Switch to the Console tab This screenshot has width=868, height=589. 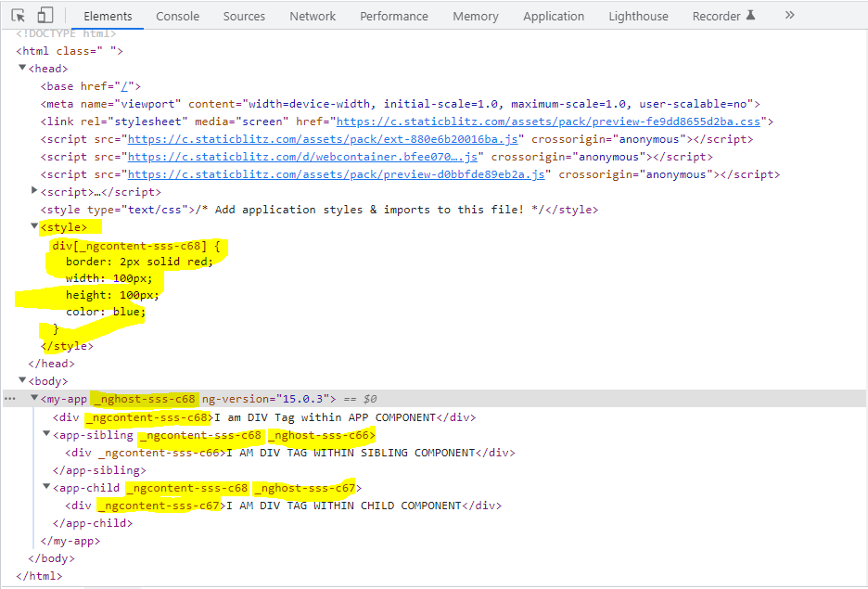coord(177,16)
